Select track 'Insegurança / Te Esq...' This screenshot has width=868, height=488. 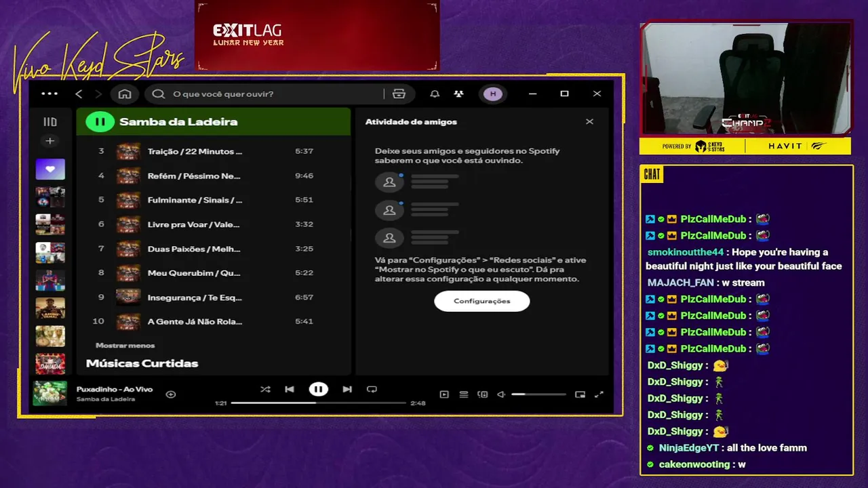195,298
